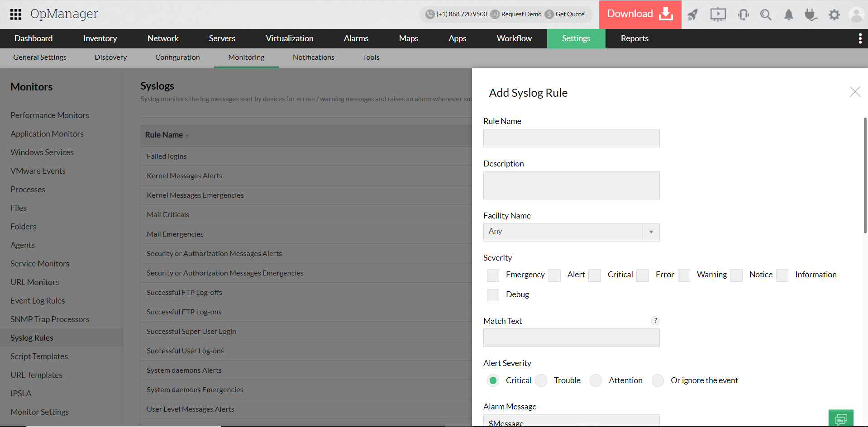Open Performance Monitors in sidebar
The width and height of the screenshot is (868, 427).
[50, 115]
